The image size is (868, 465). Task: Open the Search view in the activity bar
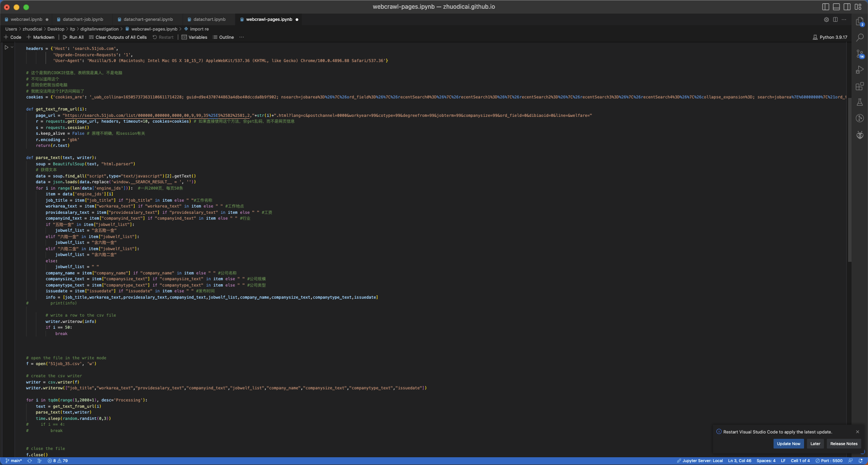coord(860,37)
